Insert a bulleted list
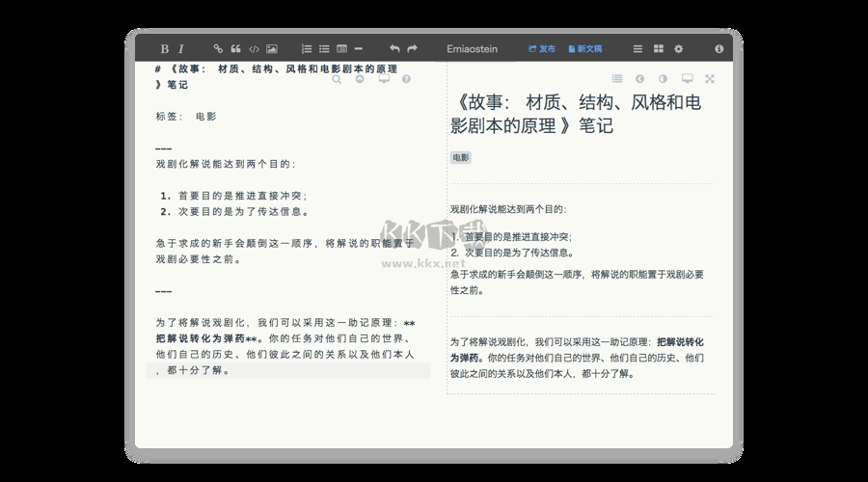The image size is (868, 482). (324, 48)
